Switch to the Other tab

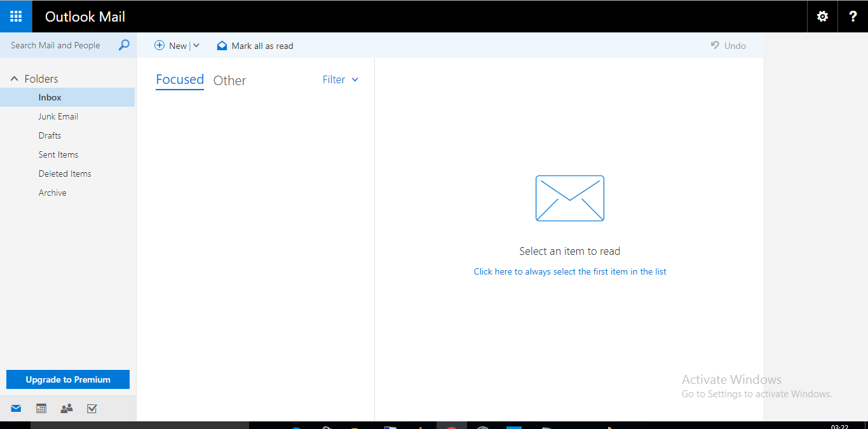click(x=229, y=81)
